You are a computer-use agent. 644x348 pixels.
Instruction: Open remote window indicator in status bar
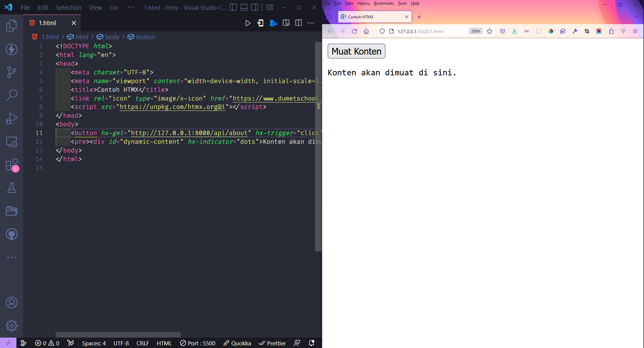click(x=8, y=343)
